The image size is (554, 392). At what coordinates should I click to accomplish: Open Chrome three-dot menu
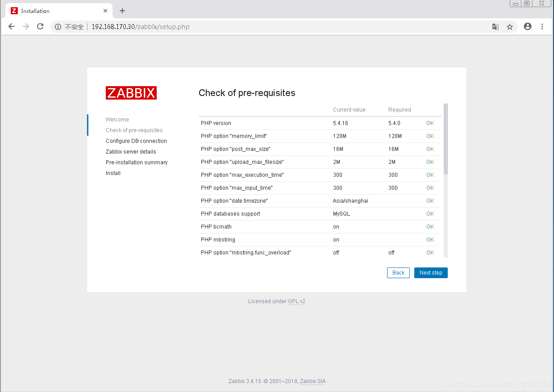[x=542, y=27]
